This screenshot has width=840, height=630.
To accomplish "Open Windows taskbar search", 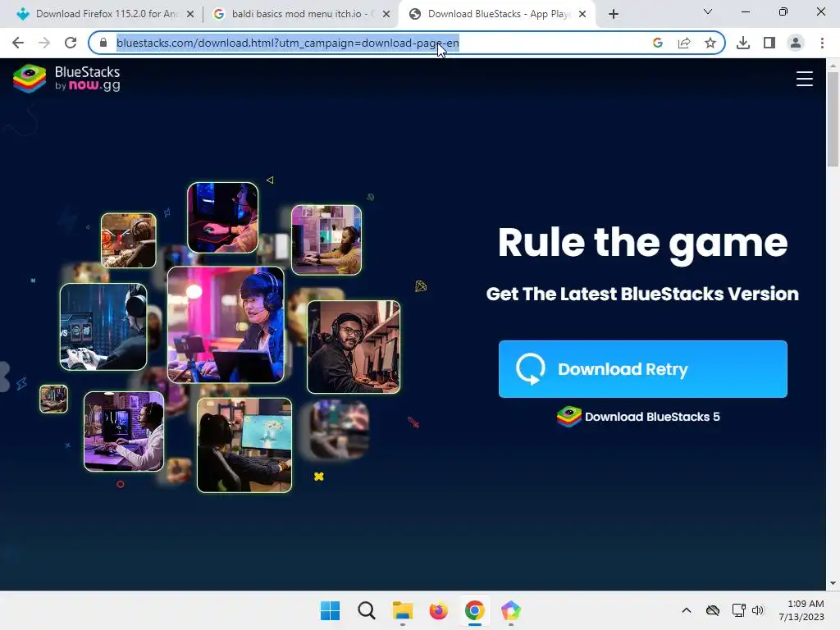I will tap(367, 610).
